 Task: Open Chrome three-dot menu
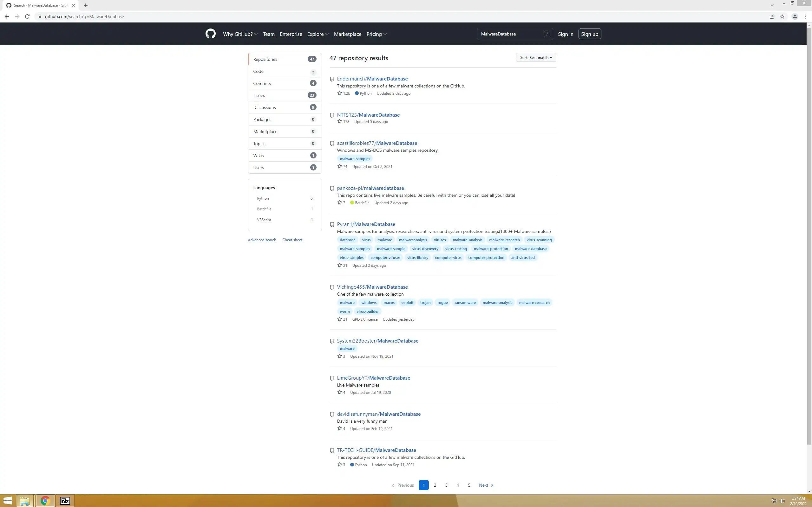805,16
